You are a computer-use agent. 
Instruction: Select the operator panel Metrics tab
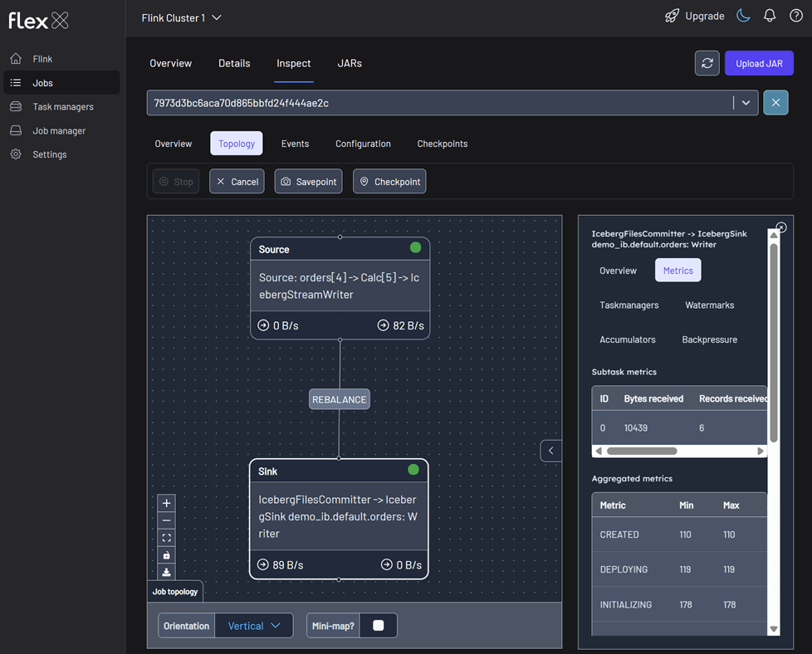677,271
